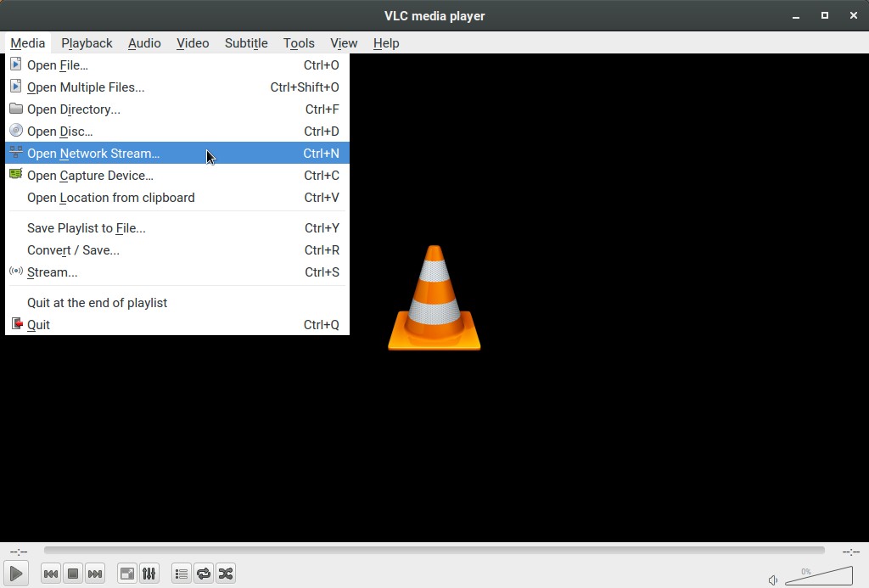Click Convert / Save menu item
This screenshot has width=869, height=588.
tap(73, 250)
